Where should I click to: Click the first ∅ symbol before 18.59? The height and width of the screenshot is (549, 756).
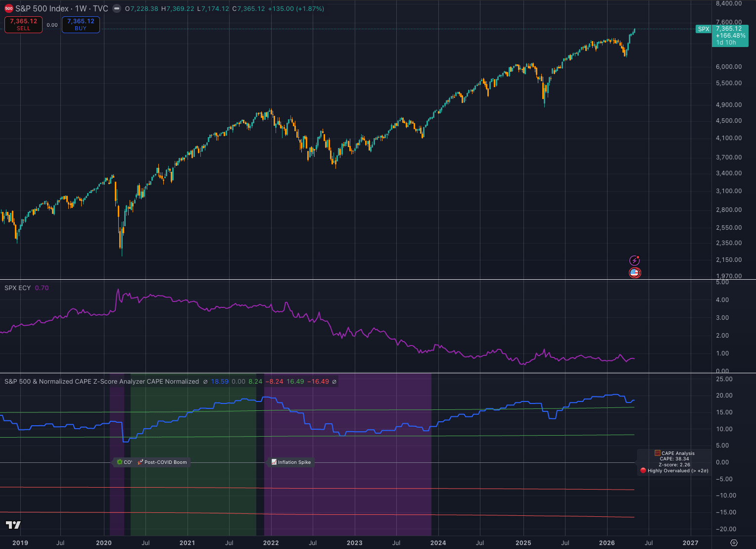point(205,382)
